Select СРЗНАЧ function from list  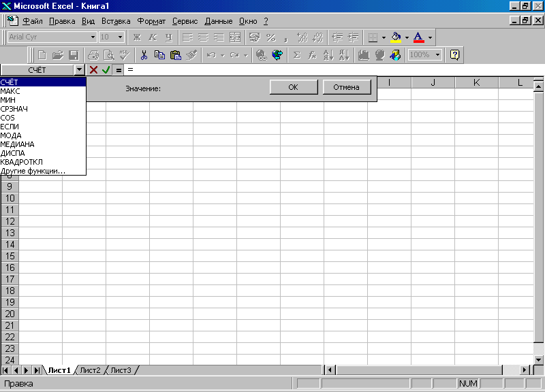coord(43,109)
